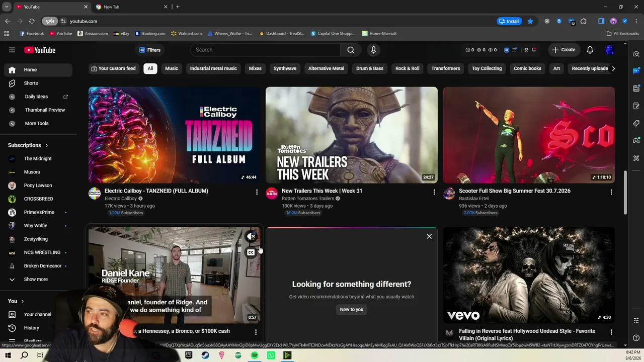Expand the You section chevron
Viewport: 644px width, 362px height.
[22, 301]
